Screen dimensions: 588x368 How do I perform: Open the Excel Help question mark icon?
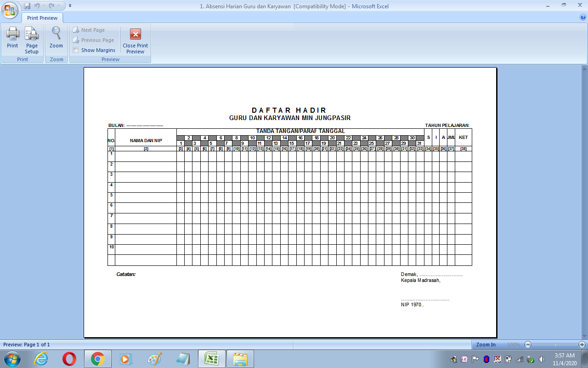coord(583,17)
